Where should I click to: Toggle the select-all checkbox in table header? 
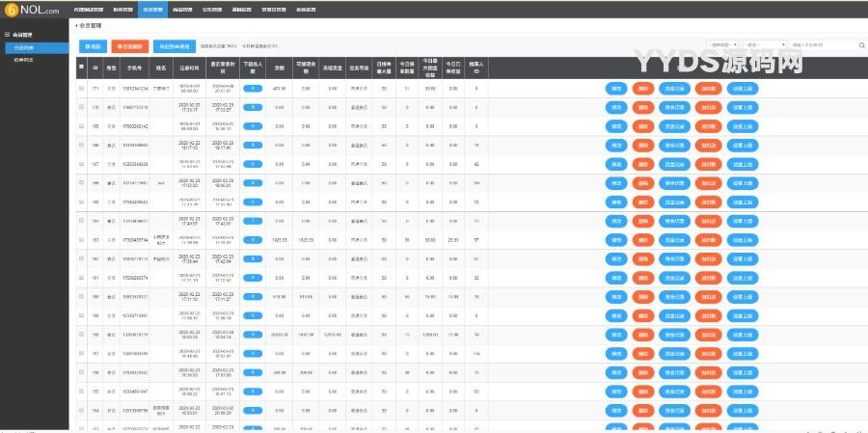coord(81,66)
